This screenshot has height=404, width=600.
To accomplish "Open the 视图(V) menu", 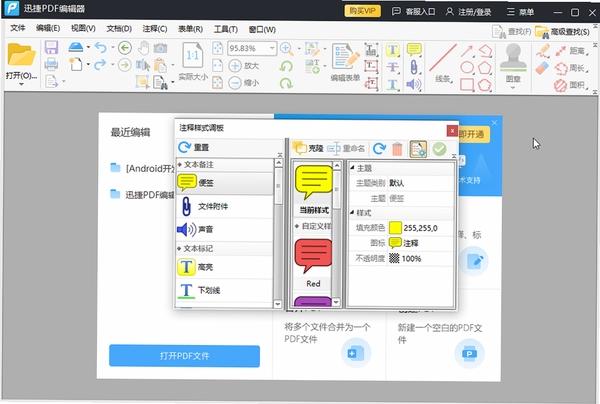I will click(83, 28).
